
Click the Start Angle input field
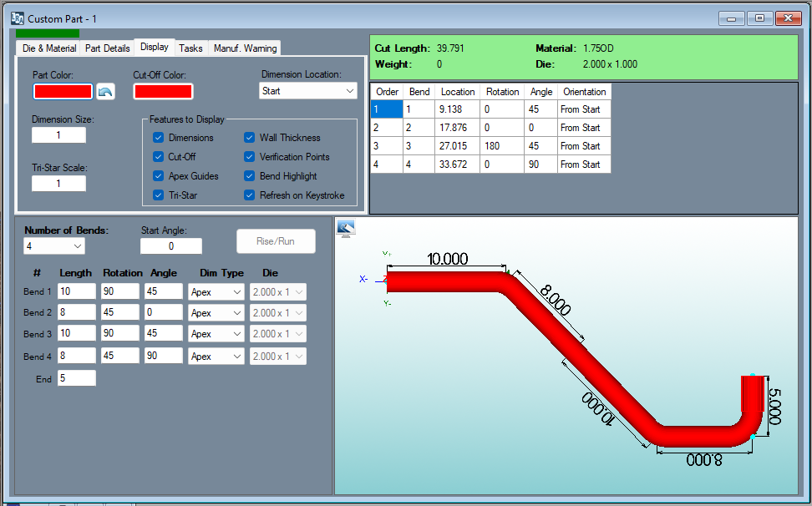pyautogui.click(x=171, y=246)
